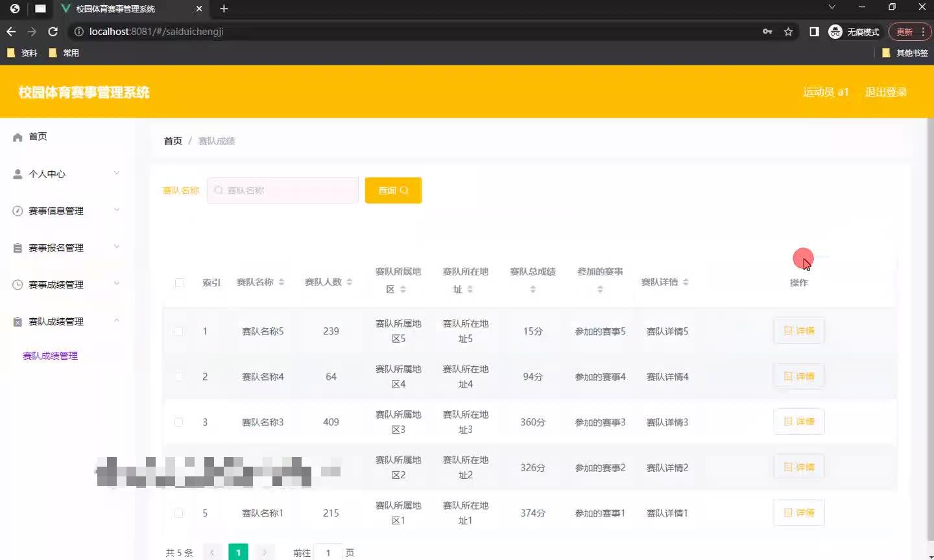The height and width of the screenshot is (560, 934).
Task: Open details with the 详情 button on row 2
Action: click(798, 376)
